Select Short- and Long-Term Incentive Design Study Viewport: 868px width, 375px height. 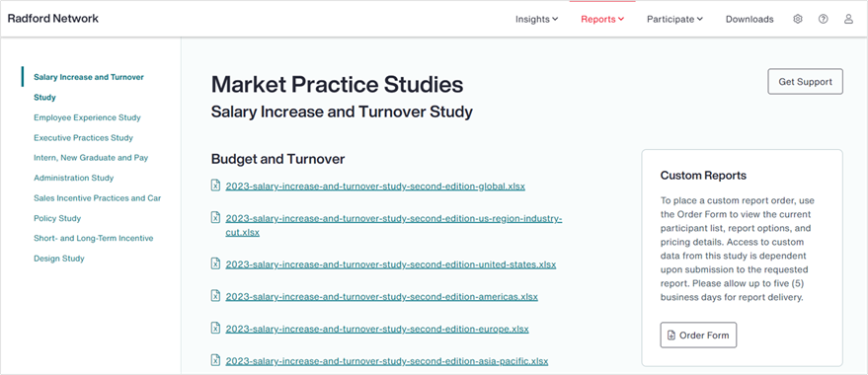tap(94, 249)
